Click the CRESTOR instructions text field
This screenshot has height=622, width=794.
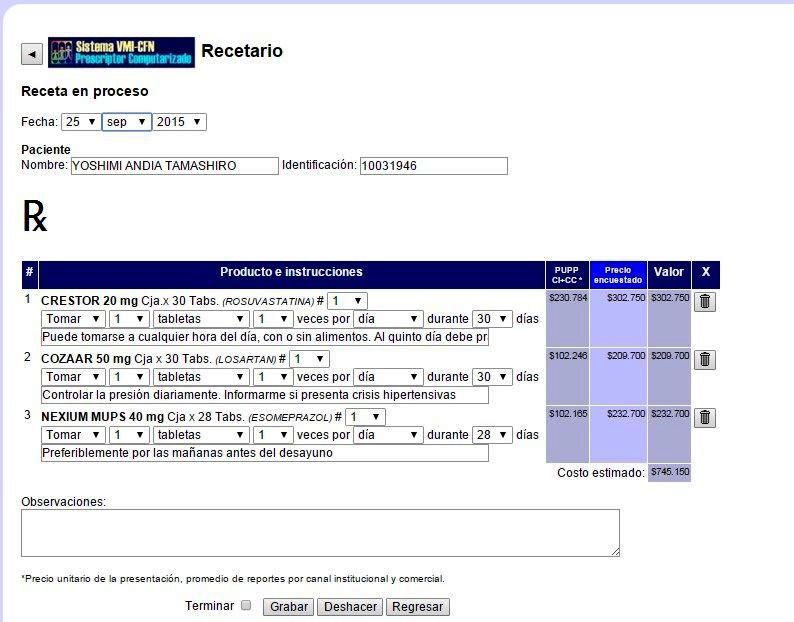[x=265, y=337]
